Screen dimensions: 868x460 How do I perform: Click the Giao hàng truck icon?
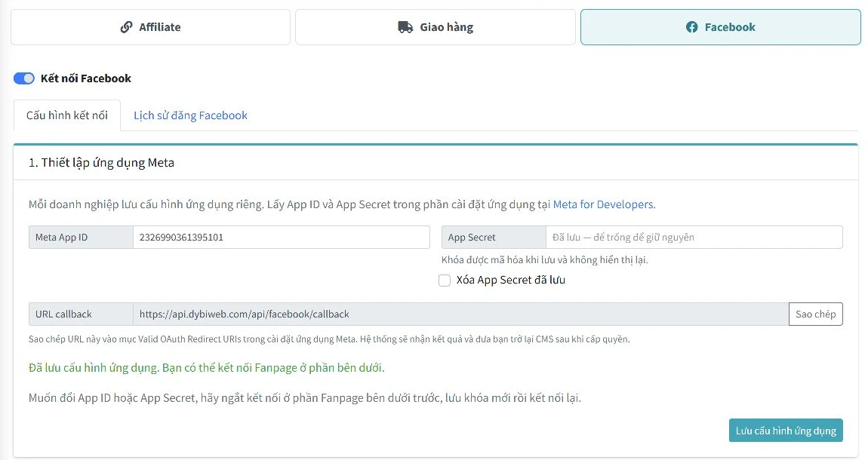pyautogui.click(x=405, y=27)
